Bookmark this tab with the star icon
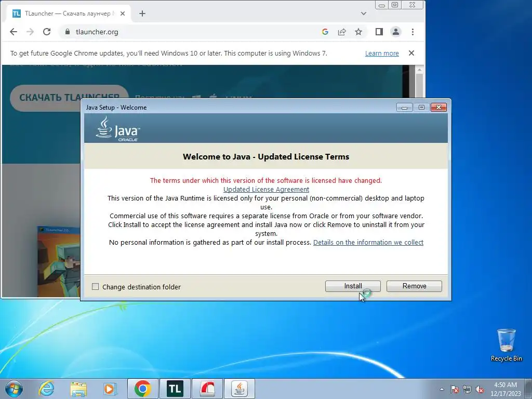532x399 pixels. 358,32
